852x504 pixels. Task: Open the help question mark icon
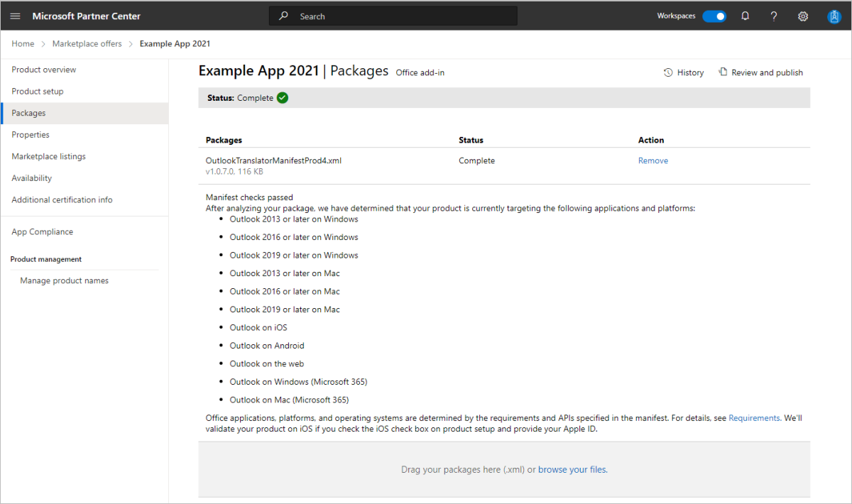click(774, 16)
